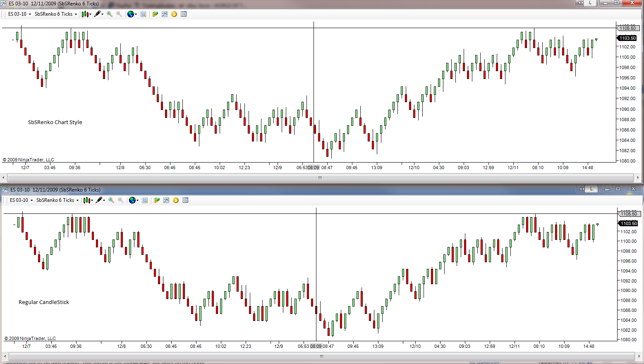Viewport: 644px width, 364px height.
Task: Click highlighted 08:09 time label in Regular CandleStick window
Action: 316,346
